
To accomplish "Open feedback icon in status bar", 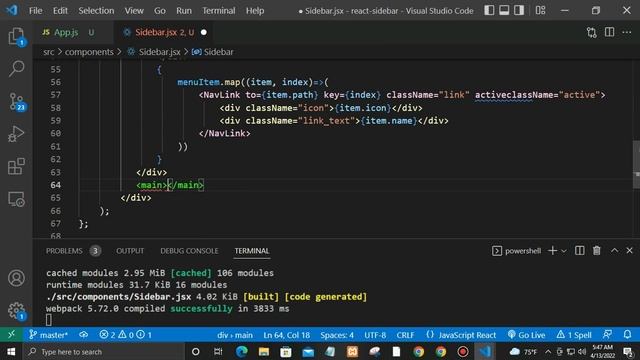I will 607,335.
